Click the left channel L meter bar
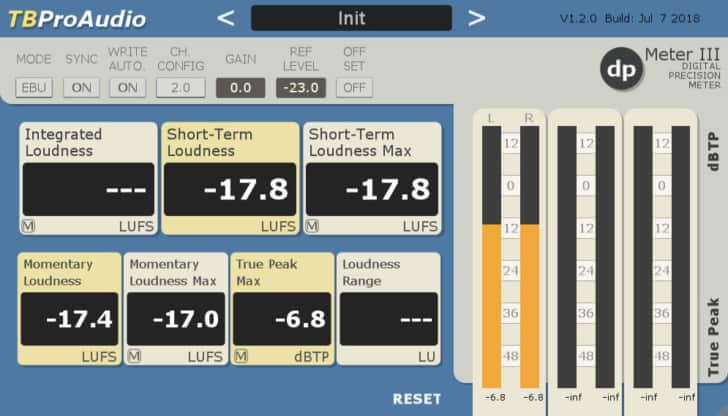Viewport: 728px width, 416px height. (492, 257)
